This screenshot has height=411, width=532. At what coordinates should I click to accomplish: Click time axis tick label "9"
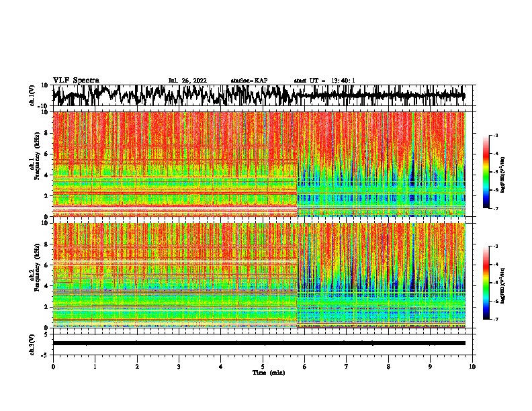click(x=430, y=367)
